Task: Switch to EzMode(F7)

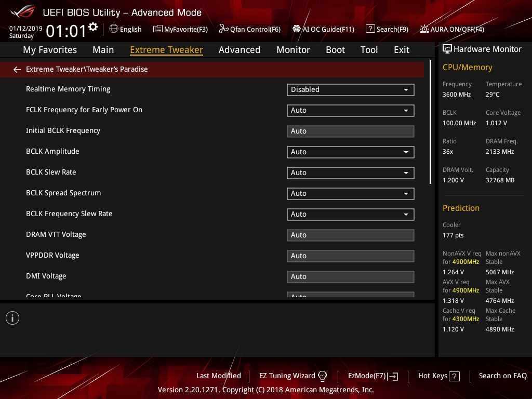Action: click(x=373, y=376)
